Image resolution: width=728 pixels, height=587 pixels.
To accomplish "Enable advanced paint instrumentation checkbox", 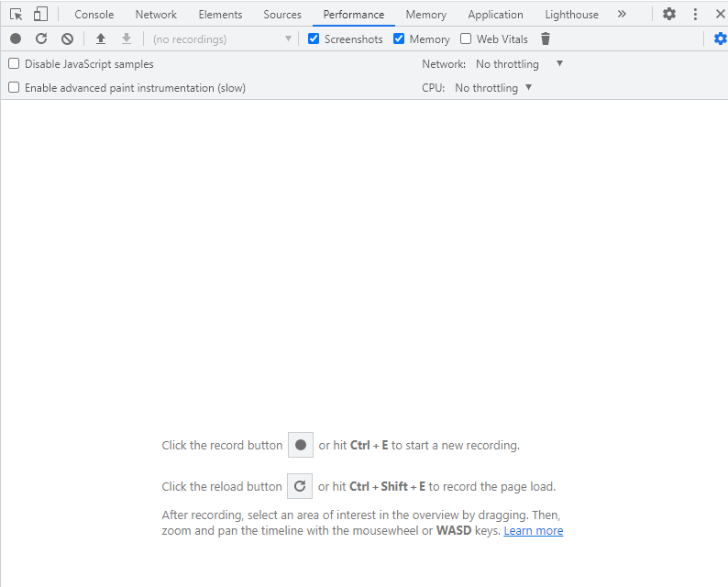I will pos(14,87).
